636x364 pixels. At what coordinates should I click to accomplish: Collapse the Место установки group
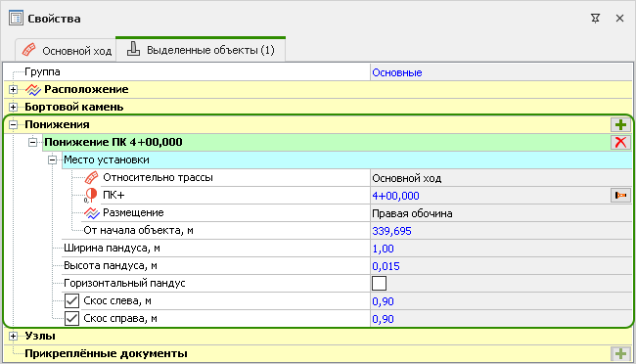pyautogui.click(x=52, y=159)
